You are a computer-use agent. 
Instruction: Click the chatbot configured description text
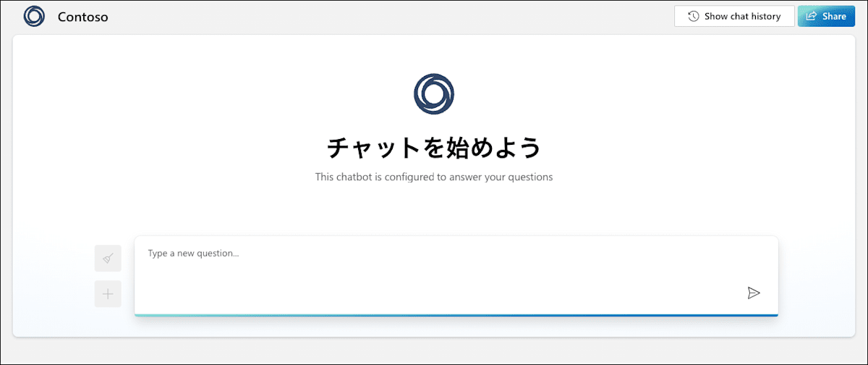click(434, 177)
